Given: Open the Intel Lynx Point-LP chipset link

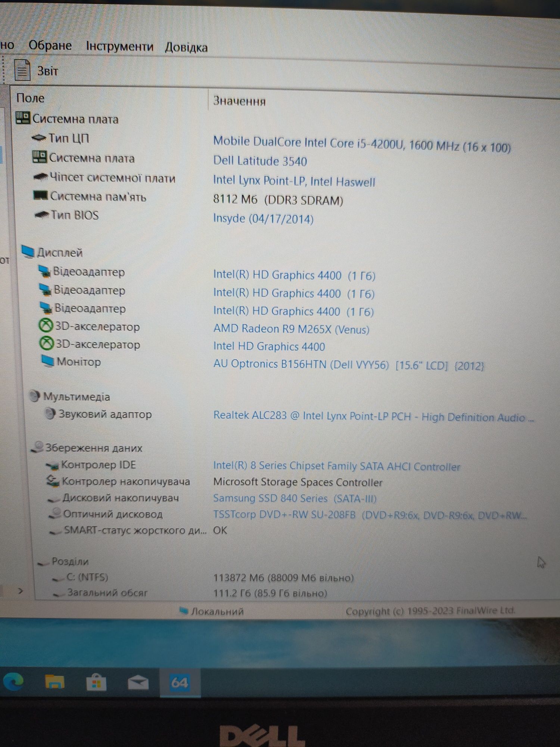Looking at the screenshot, I should [294, 181].
